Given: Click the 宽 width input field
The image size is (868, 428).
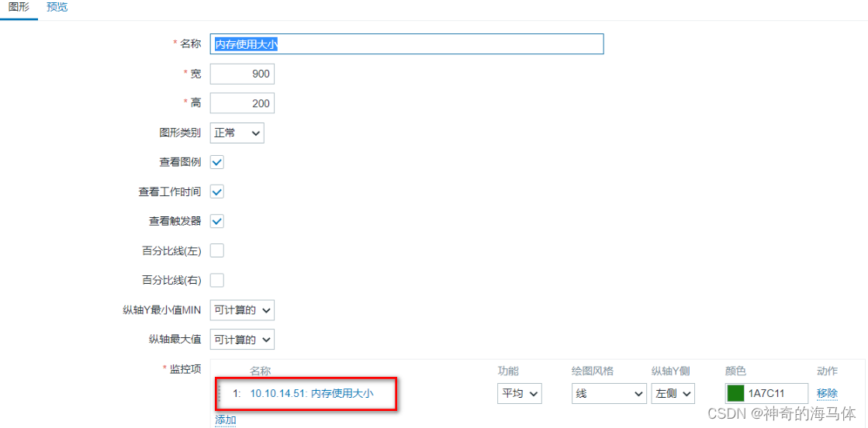Looking at the screenshot, I should pos(242,74).
